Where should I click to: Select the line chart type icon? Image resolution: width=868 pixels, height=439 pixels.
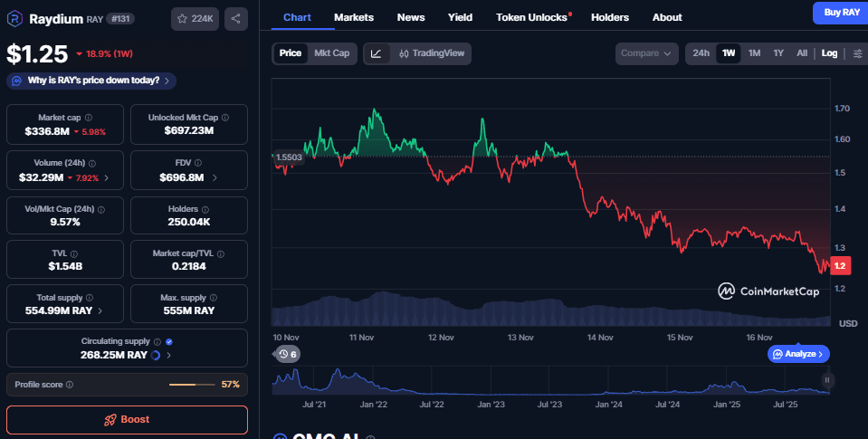377,53
